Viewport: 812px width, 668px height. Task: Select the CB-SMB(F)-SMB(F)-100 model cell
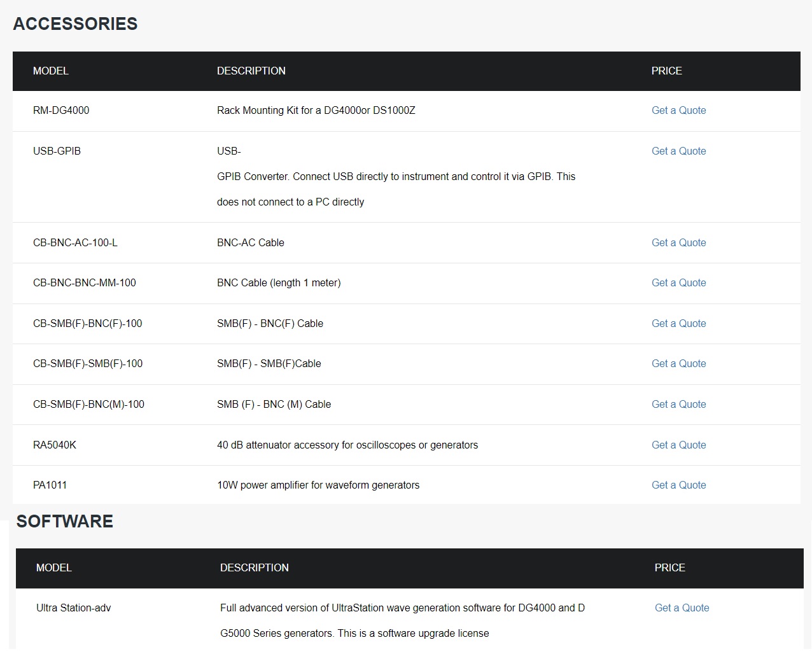[x=88, y=363]
